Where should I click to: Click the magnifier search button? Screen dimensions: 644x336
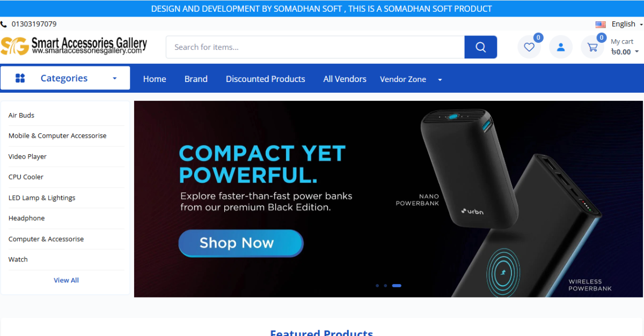pyautogui.click(x=481, y=47)
